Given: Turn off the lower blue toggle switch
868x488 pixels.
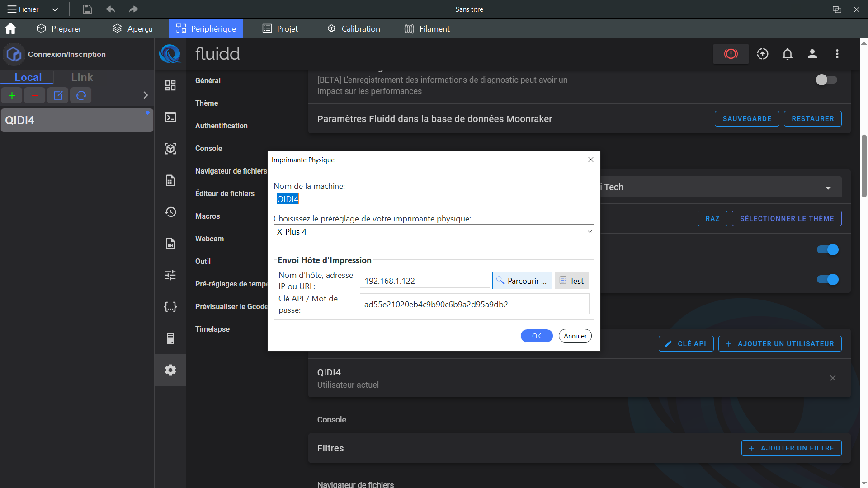Looking at the screenshot, I should tap(828, 279).
